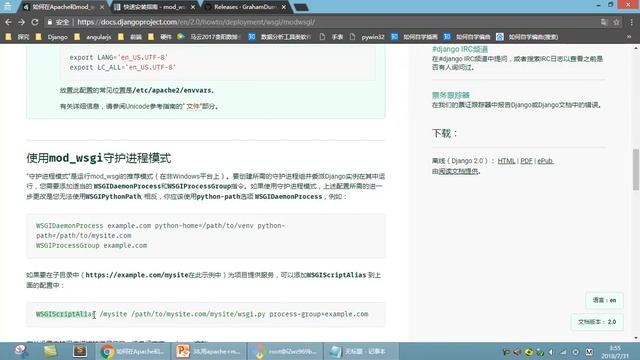Click the secure padlock icon in address bar
This screenshot has width=640, height=360.
(50, 22)
